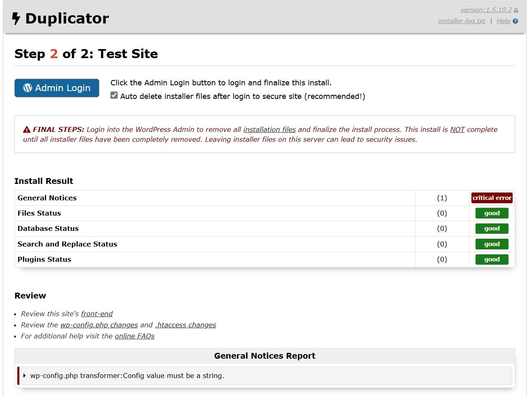This screenshot has width=532, height=397.
Task: Open the Help link
Action: point(503,21)
